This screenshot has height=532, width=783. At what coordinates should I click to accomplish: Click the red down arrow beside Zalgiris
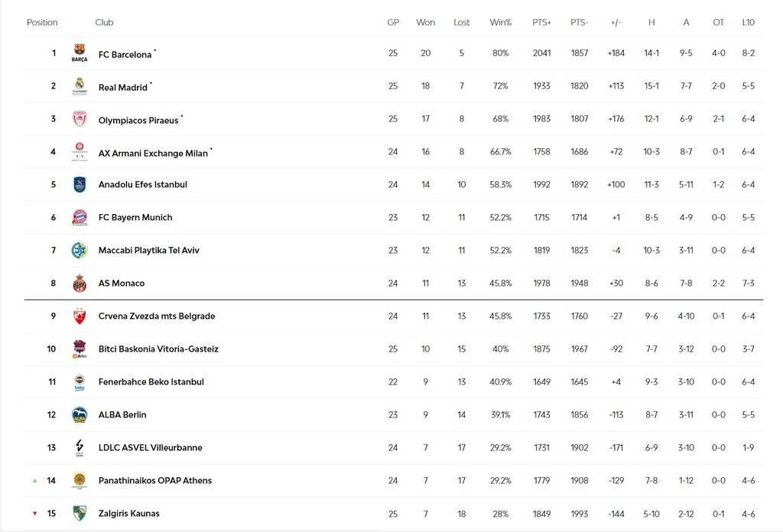coord(34,514)
